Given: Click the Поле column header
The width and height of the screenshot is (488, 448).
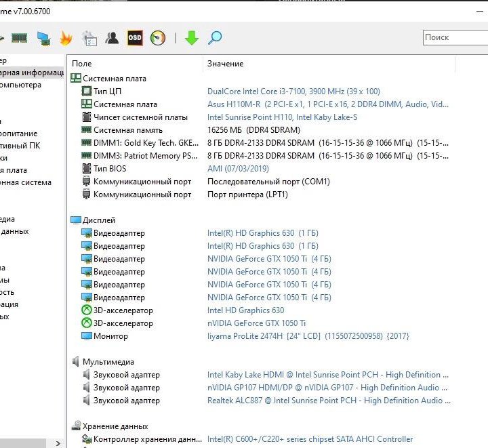Looking at the screenshot, I should pos(81,64).
